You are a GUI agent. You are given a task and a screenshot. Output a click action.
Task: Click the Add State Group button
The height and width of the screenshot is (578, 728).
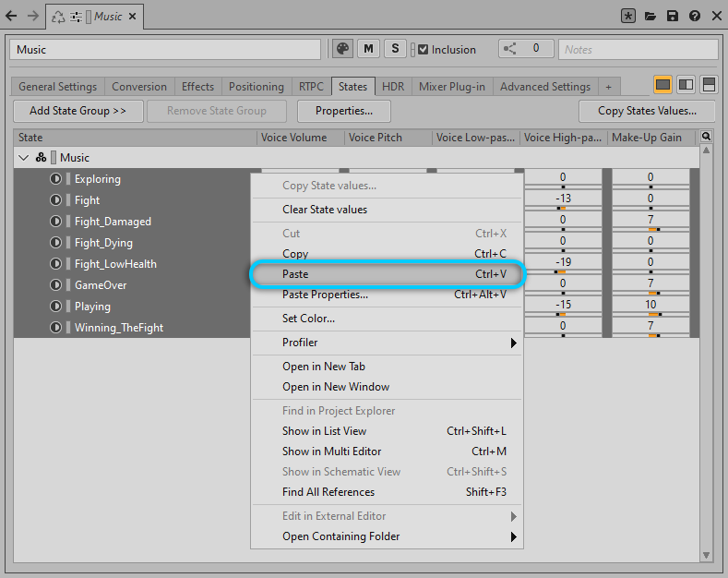(x=78, y=111)
